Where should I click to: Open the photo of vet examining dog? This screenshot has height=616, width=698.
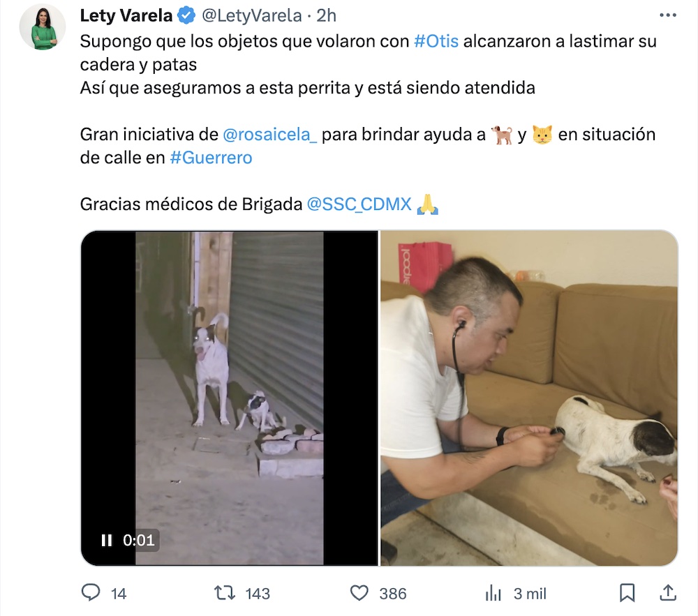(529, 398)
